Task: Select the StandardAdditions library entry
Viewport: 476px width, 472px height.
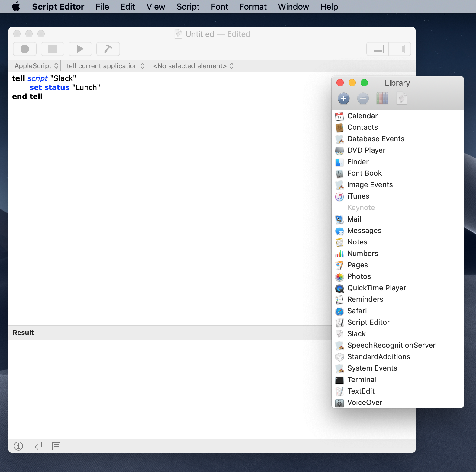Action: pyautogui.click(x=397, y=357)
